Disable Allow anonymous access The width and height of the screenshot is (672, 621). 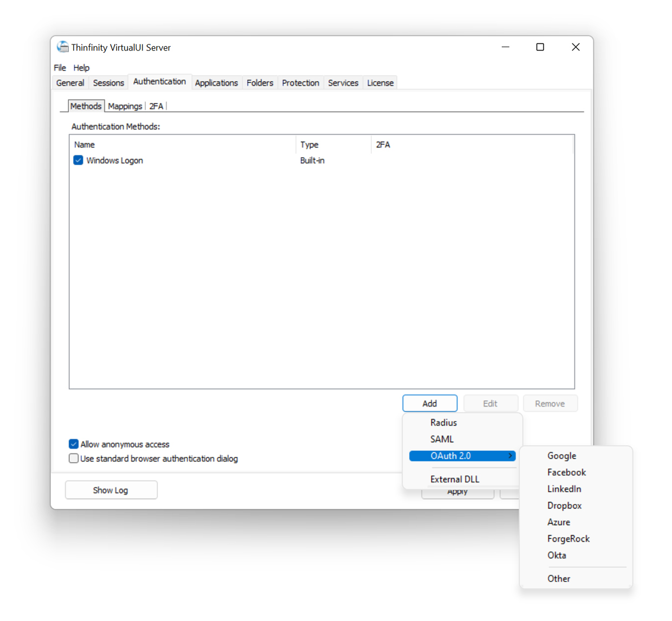coord(73,444)
